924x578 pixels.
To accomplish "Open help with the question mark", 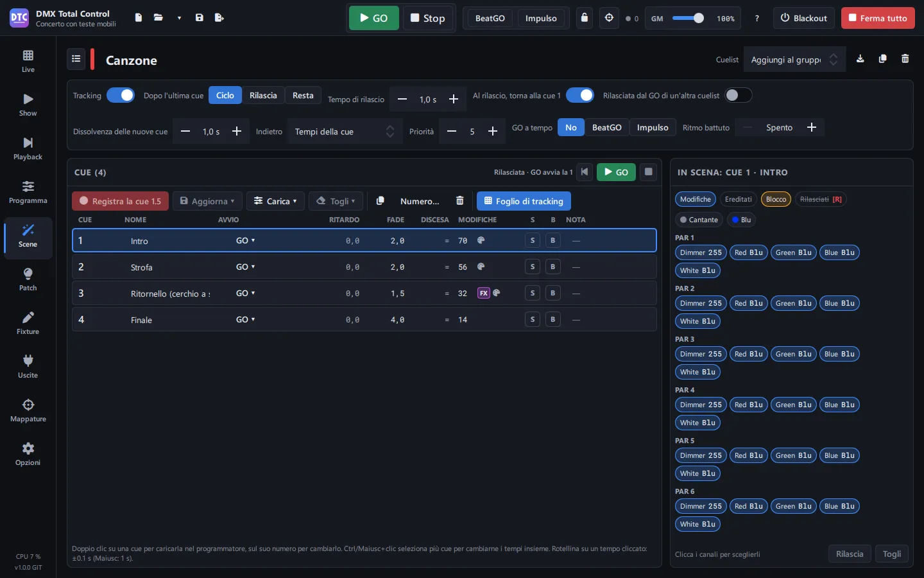I will pyautogui.click(x=757, y=18).
